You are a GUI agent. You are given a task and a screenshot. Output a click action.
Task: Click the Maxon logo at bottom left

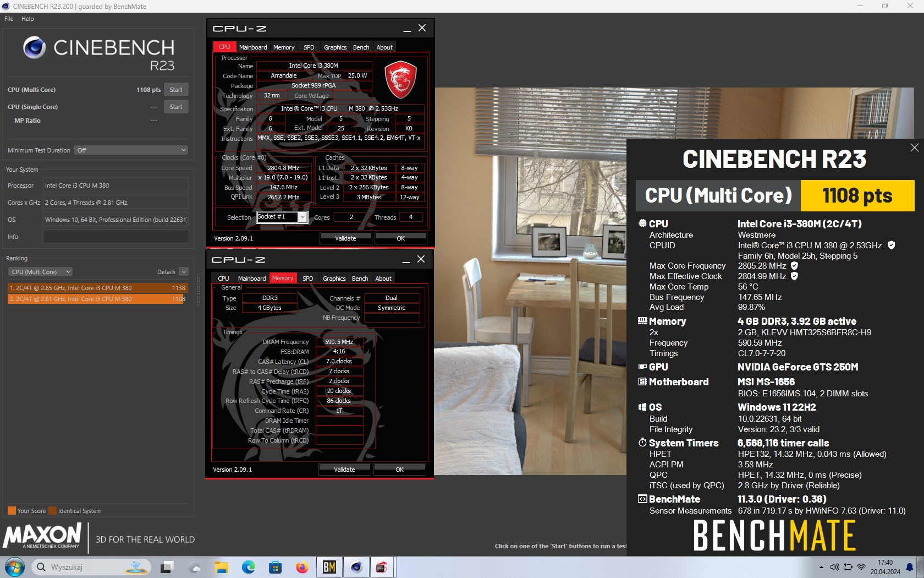click(x=43, y=536)
